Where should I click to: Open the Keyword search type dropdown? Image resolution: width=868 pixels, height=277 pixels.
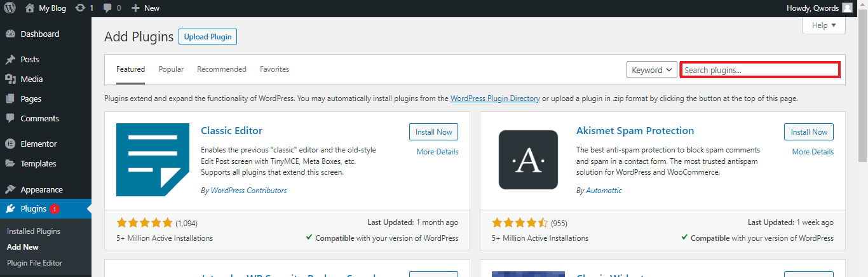tap(652, 70)
